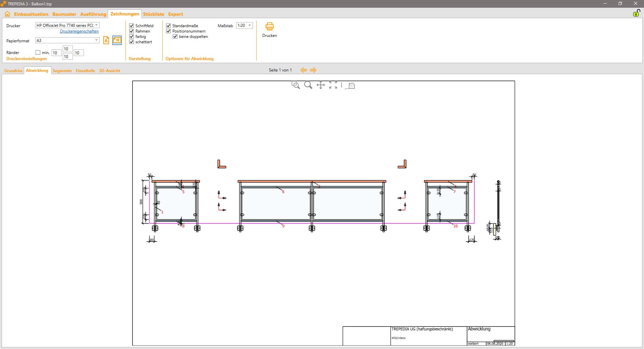Select the pan move tool

[x=321, y=85]
